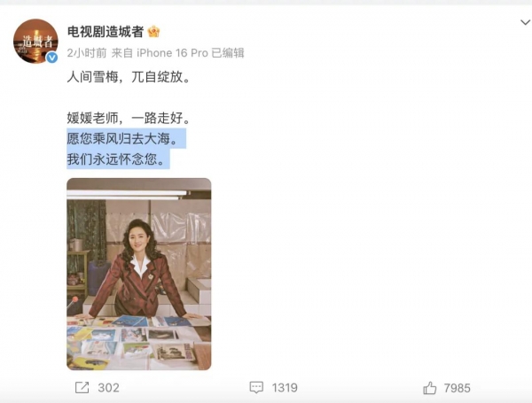The height and width of the screenshot is (403, 532).
Task: Click the text 人间雪梅，兀自绽放
Action: click(x=129, y=77)
